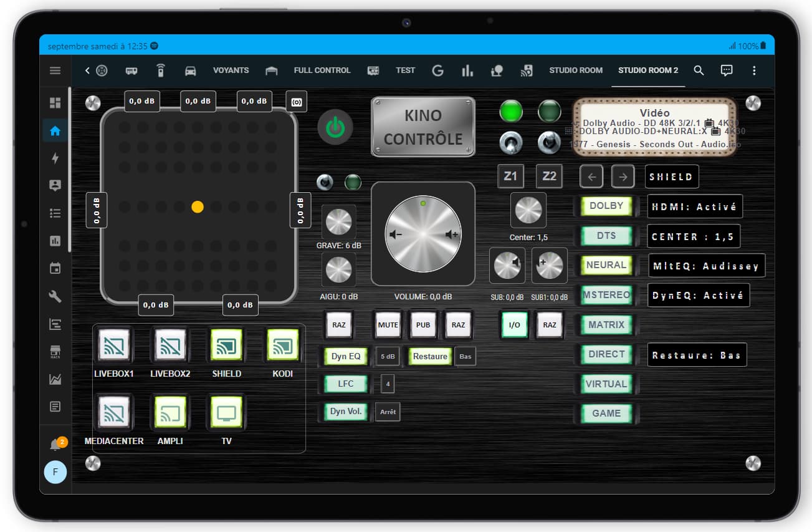This screenshot has width=812, height=532.
Task: Switch to the STUDIO ROOM tab
Action: coord(576,70)
